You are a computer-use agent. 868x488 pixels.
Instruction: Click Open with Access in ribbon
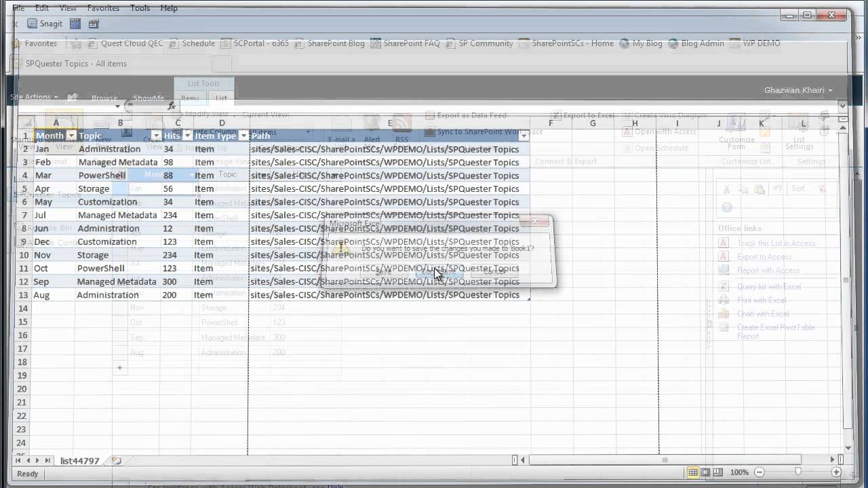pos(660,131)
